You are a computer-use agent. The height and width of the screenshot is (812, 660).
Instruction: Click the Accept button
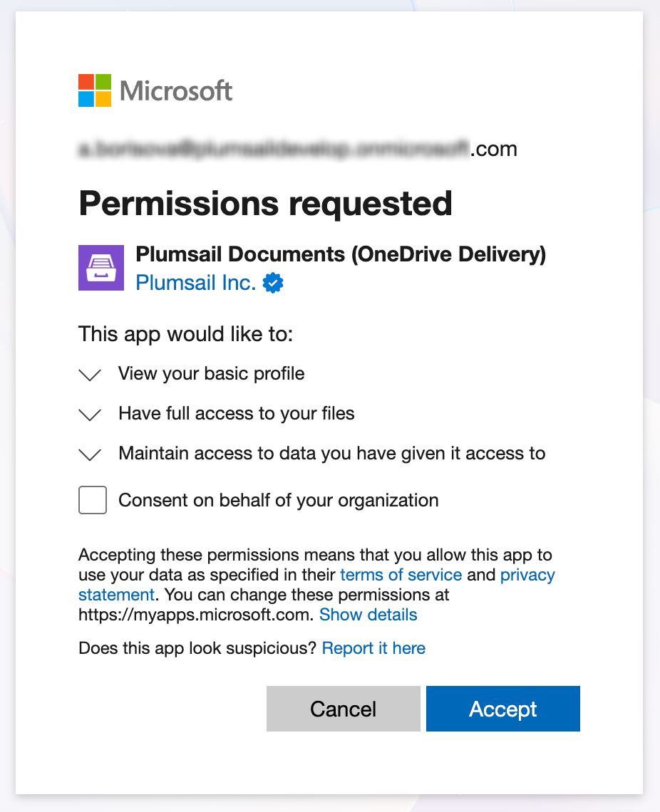coord(502,708)
